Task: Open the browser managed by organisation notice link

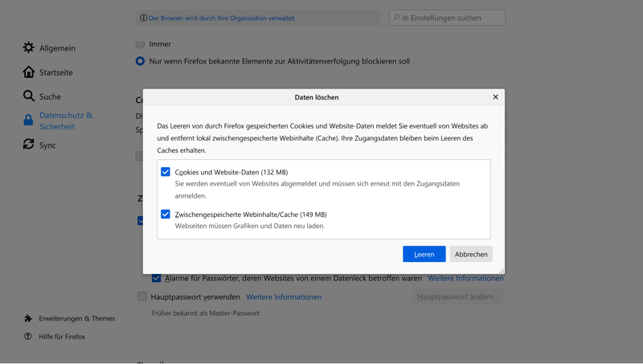Action: click(222, 18)
